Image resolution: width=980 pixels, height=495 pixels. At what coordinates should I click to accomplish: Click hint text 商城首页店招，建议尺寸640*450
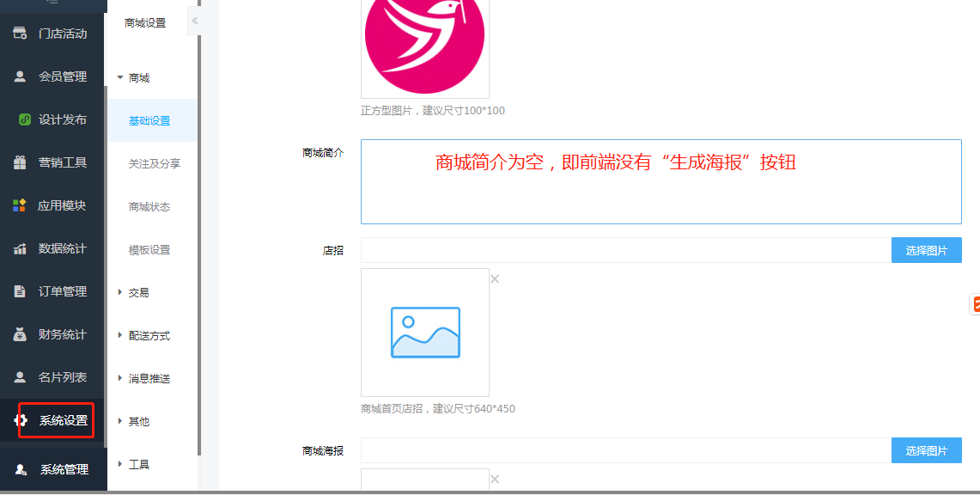coord(437,409)
